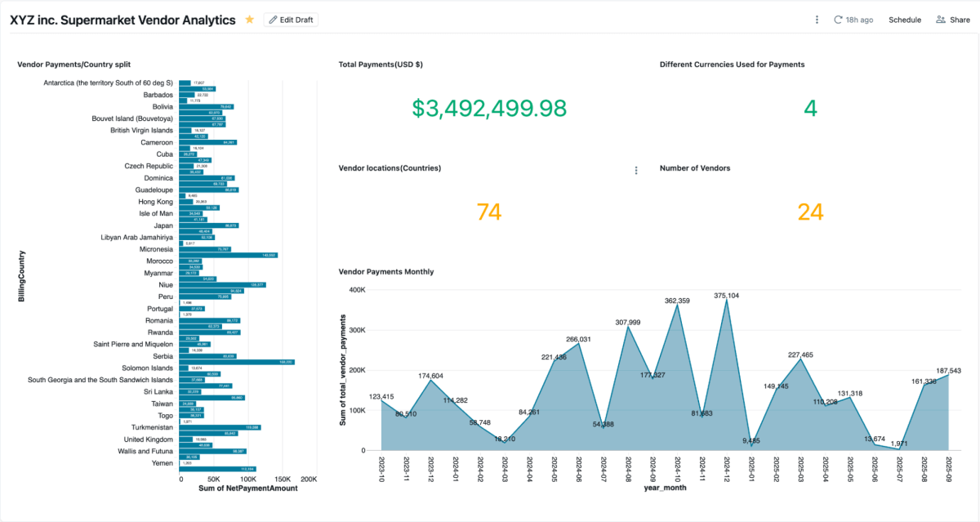This screenshot has height=522, width=980.
Task: Click the Vendor Payments/Country split title
Action: tap(73, 64)
